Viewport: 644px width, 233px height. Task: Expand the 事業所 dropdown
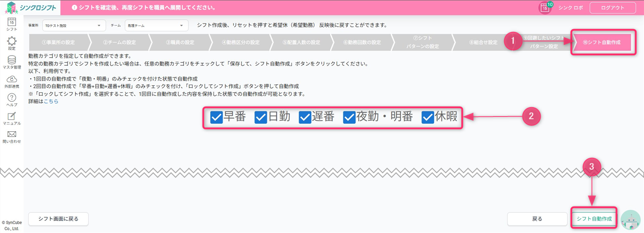point(74,26)
